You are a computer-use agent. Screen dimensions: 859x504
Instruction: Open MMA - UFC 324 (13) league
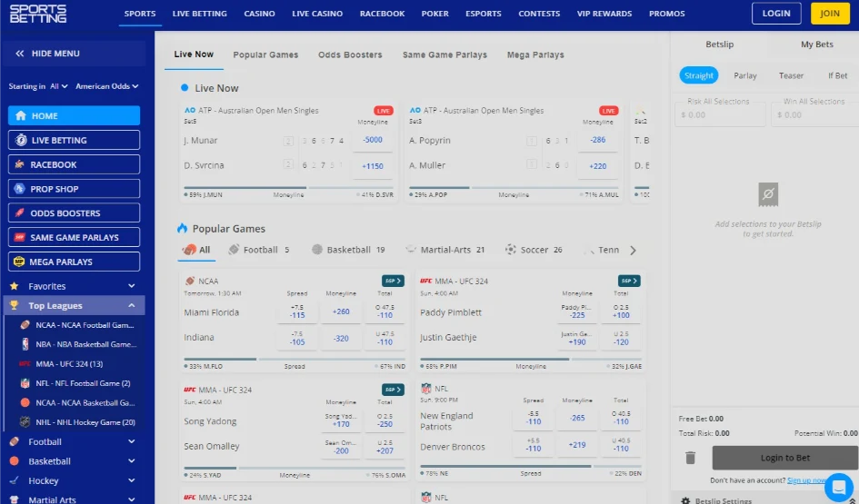point(69,364)
